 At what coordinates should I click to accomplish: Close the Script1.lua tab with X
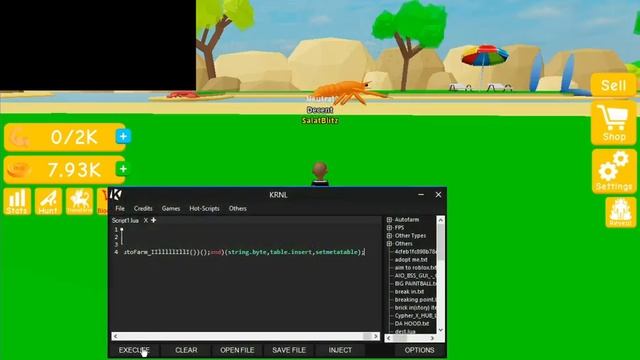[x=146, y=220]
